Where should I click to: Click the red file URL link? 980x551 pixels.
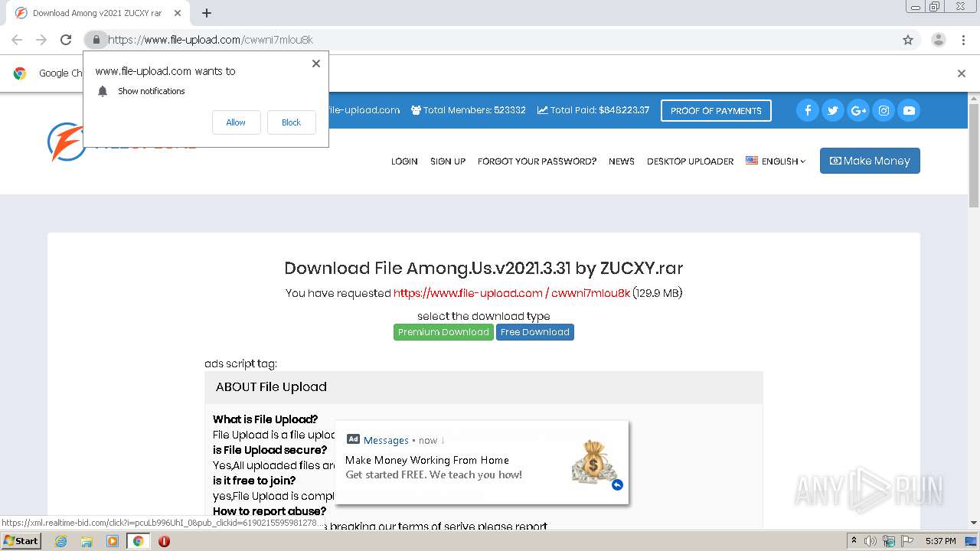(x=511, y=293)
